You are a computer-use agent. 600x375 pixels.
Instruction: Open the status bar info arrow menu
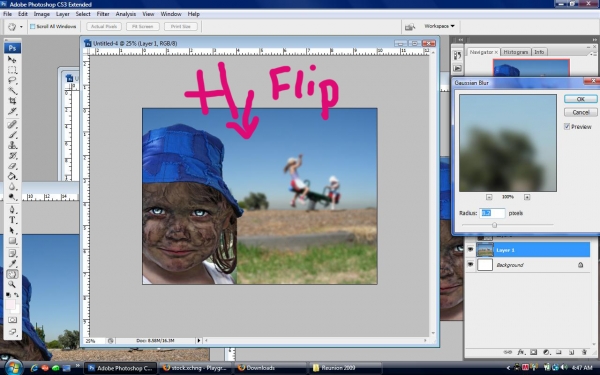coord(199,340)
